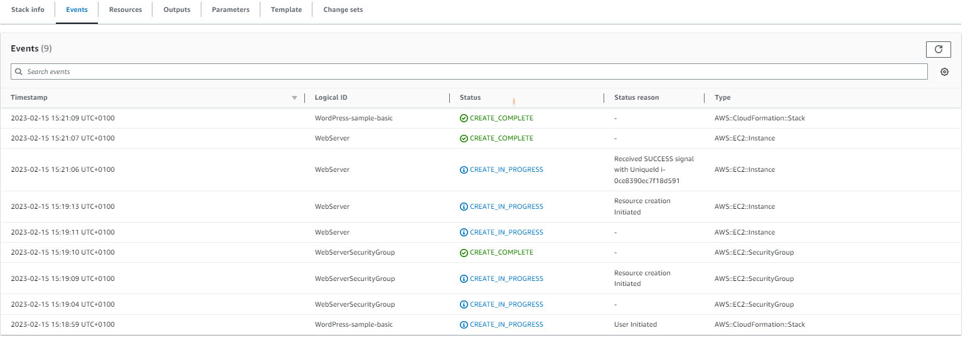980x338 pixels.
Task: Open the events table settings gear
Action: [944, 72]
